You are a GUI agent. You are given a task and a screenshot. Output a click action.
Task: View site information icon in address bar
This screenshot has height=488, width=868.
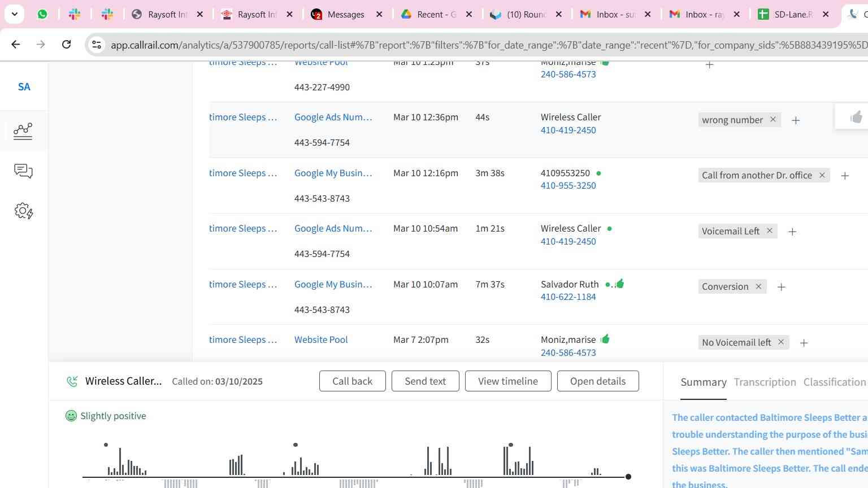point(97,45)
